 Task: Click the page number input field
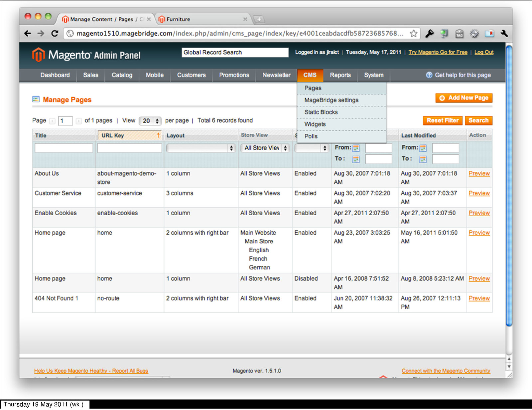point(65,121)
